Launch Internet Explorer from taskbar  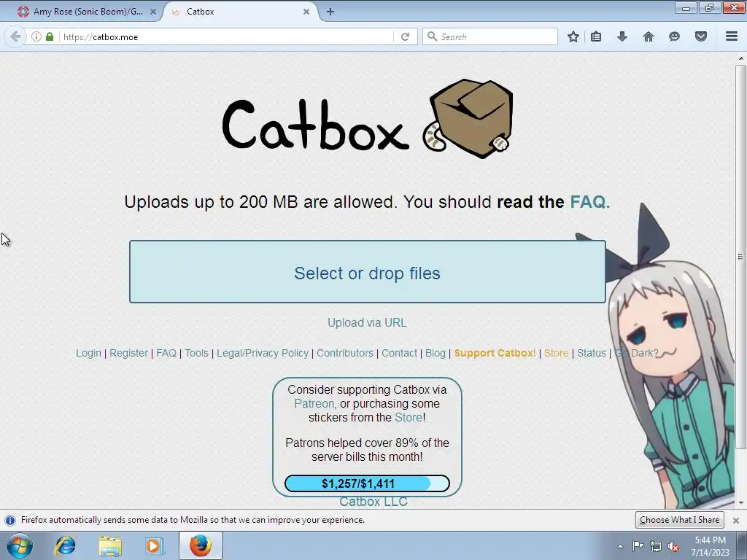coord(65,545)
